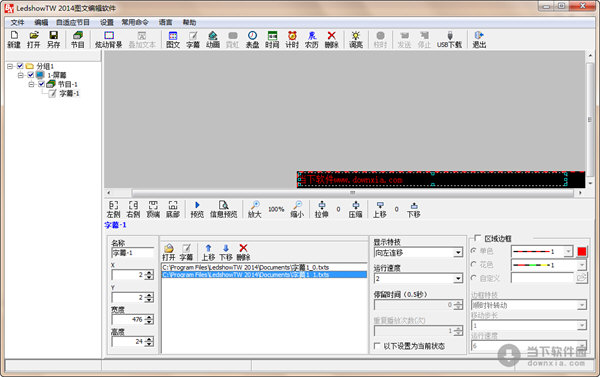Click the USB下载 download icon
600x377 pixels.
coord(449,39)
